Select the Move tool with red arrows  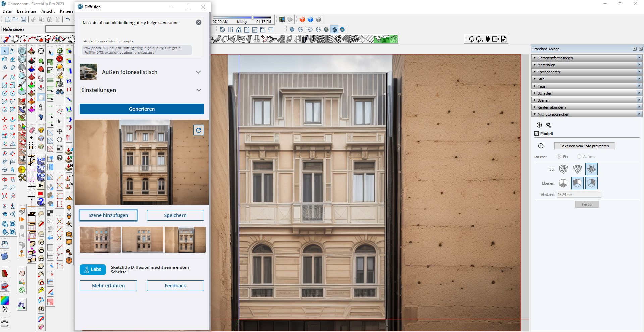[x=5, y=119]
